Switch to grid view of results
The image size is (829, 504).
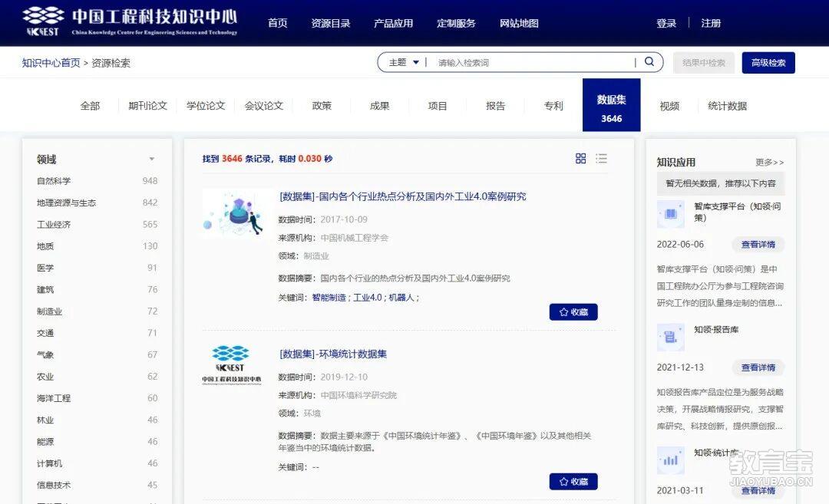tap(581, 159)
